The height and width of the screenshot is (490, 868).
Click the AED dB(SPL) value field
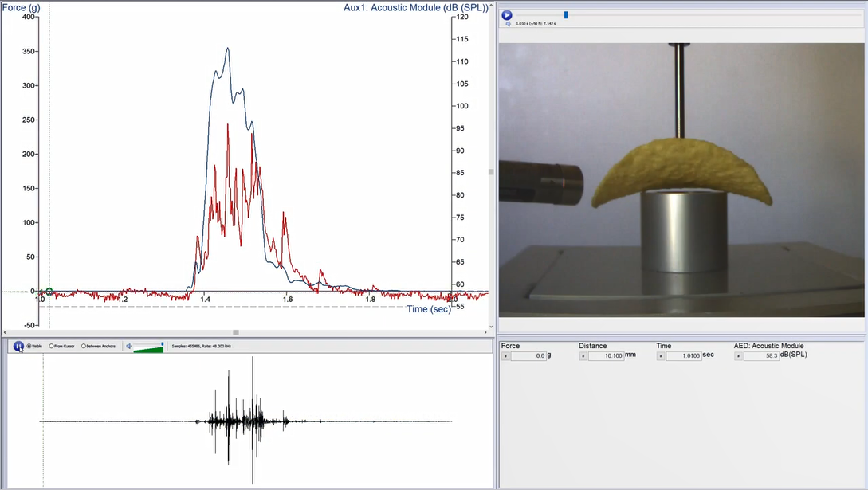click(762, 356)
